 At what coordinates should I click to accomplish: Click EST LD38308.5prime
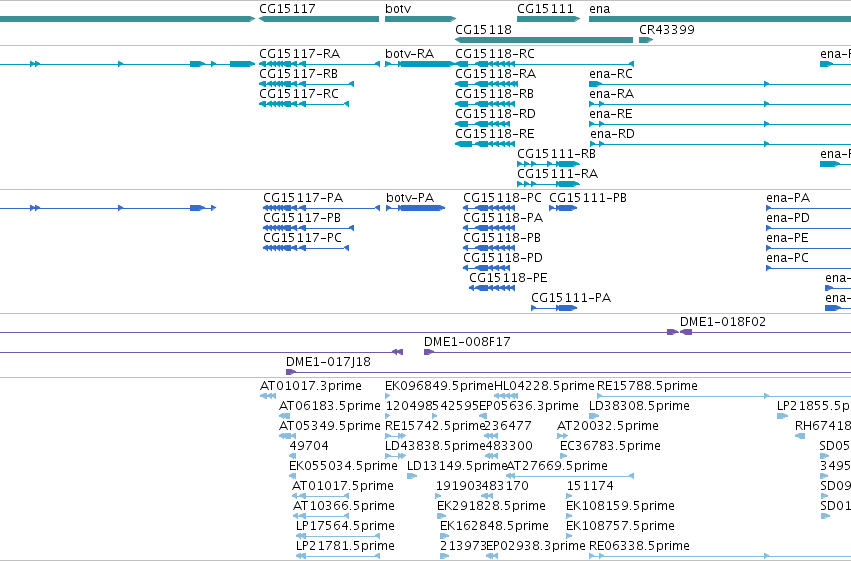[593, 417]
